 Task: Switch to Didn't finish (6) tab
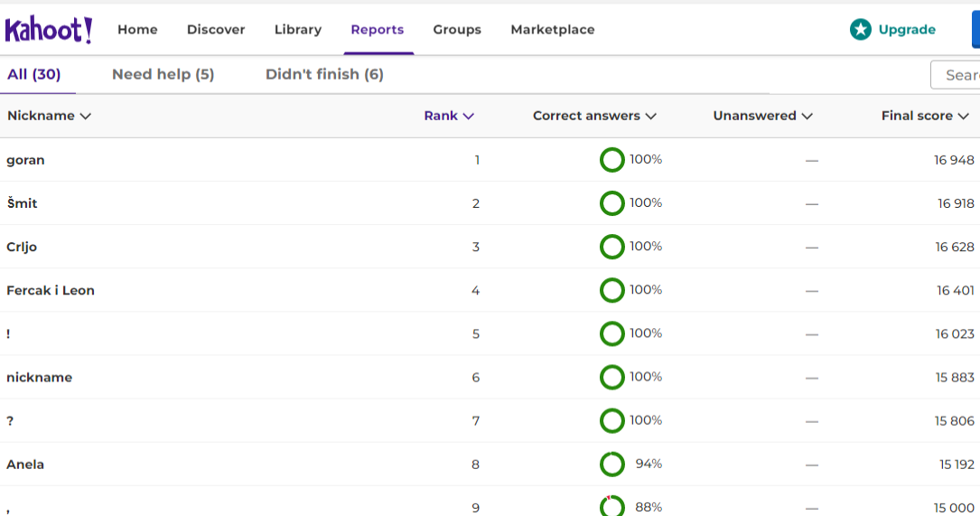click(x=324, y=74)
